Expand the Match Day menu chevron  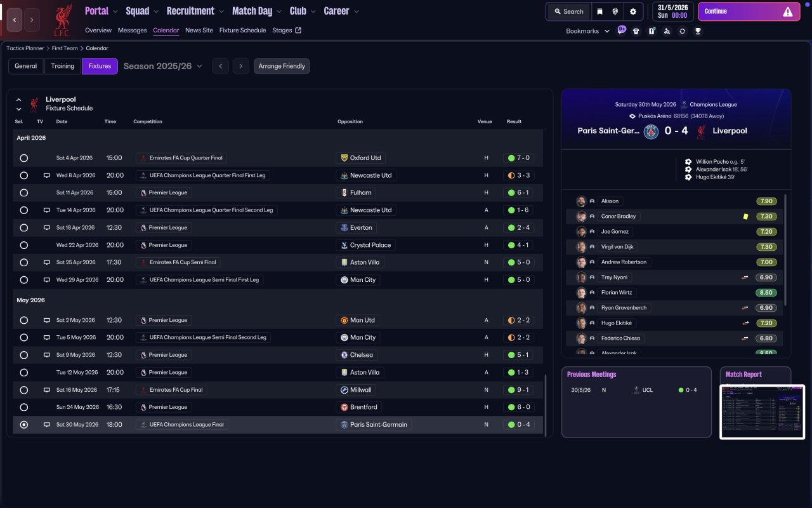(x=279, y=11)
